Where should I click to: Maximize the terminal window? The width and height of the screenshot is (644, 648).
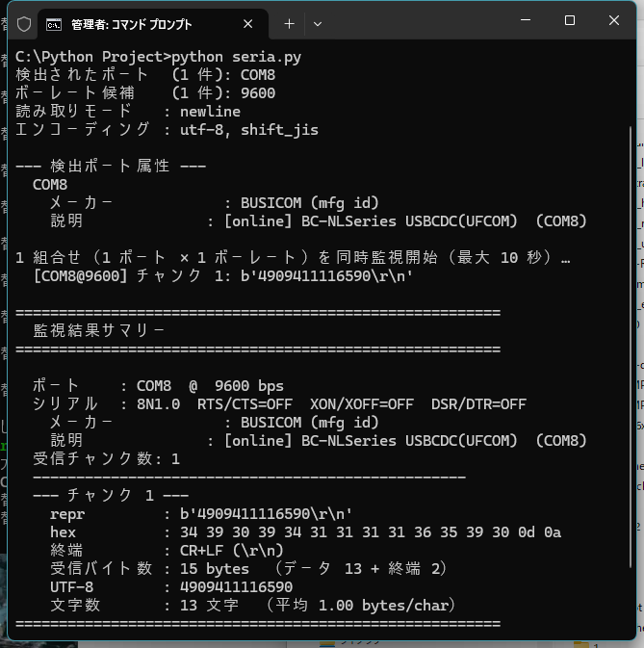pos(570,20)
